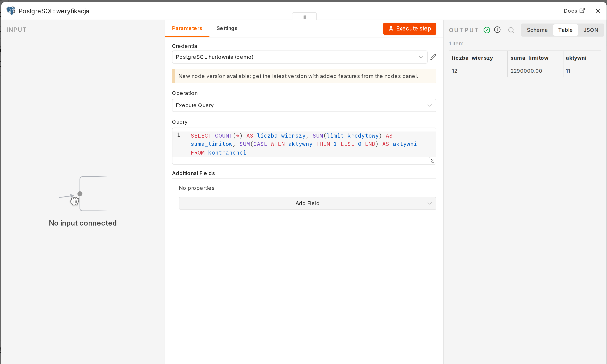The height and width of the screenshot is (364, 607).
Task: Open the Operation dropdown showing Execute Query
Action: click(304, 105)
